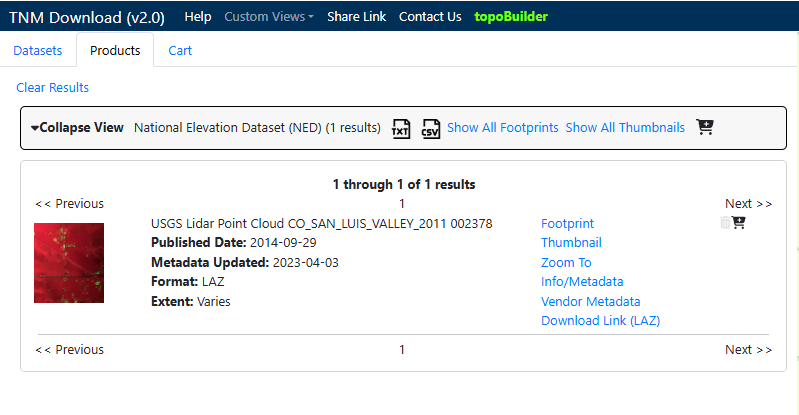Click the greyed trash icon beside cart
The image size is (799, 415).
click(x=726, y=223)
